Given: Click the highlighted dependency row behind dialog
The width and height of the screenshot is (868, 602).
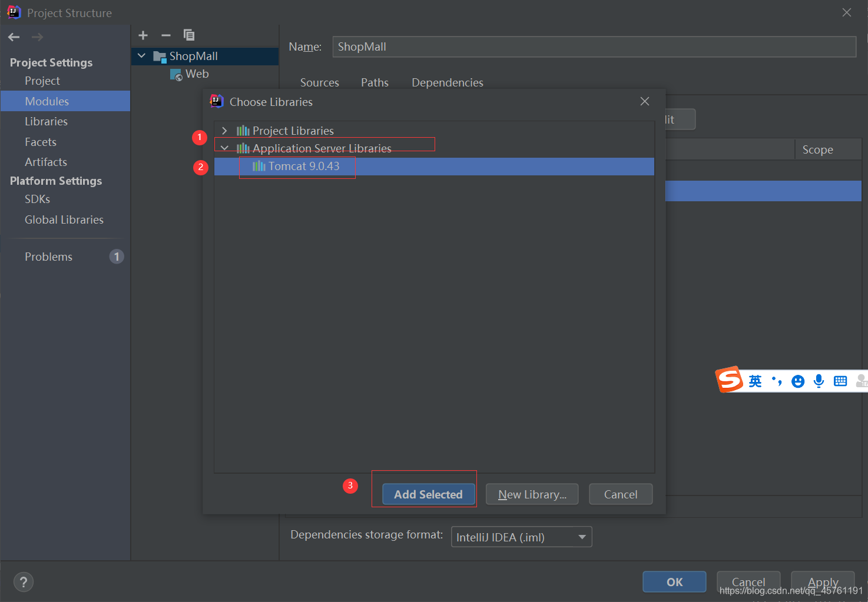Looking at the screenshot, I should pyautogui.click(x=763, y=191).
